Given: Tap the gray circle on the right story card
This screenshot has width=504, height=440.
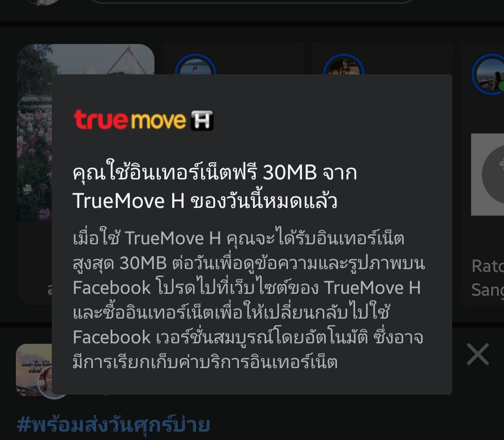Looking at the screenshot, I should (x=493, y=174).
